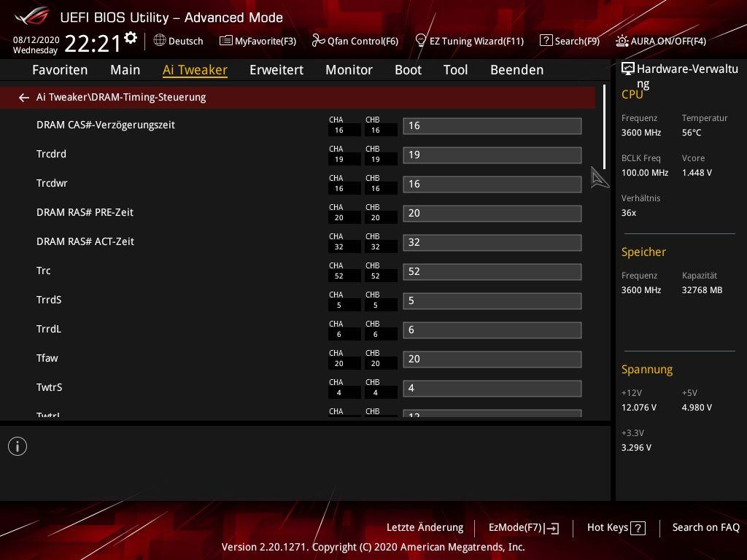The image size is (747, 560).
Task: Click the Hot Keys question mark icon
Action: pos(638,528)
